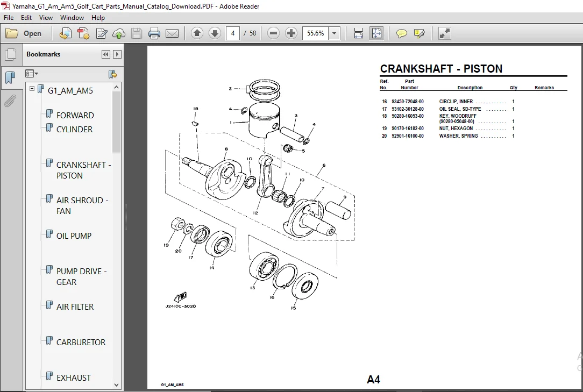Click the bookmarks scrollbar down arrow
This screenshot has width=583, height=392.
116,385
